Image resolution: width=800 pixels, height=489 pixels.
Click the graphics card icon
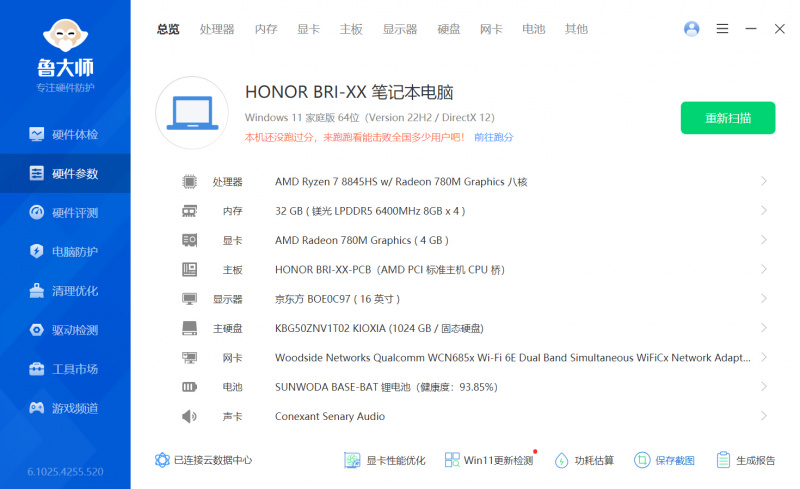coord(189,240)
